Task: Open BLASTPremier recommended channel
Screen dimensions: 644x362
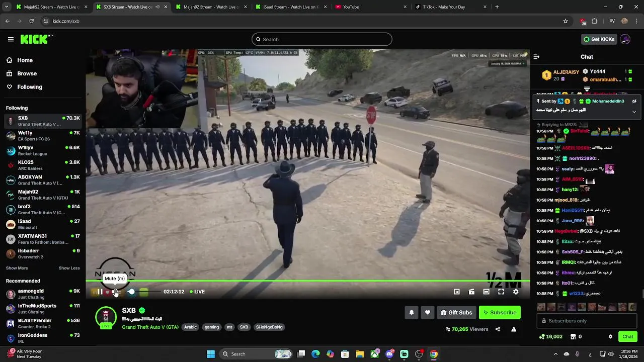Action: coord(43,323)
